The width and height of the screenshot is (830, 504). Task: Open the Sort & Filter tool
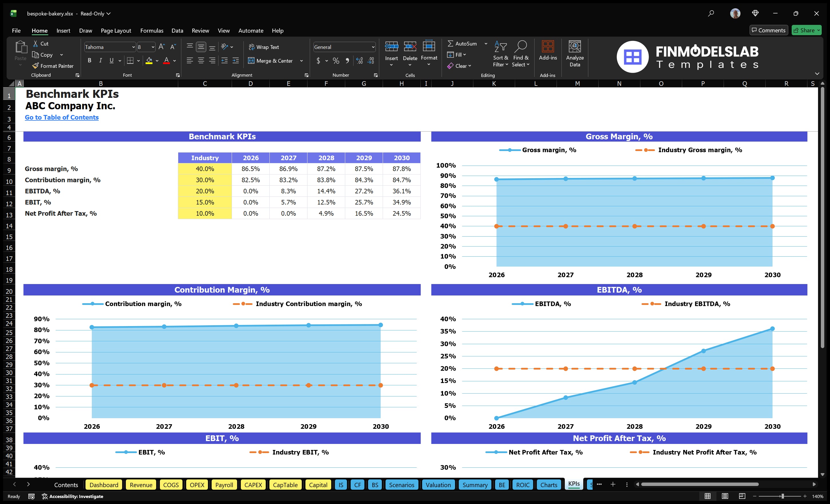[x=501, y=54]
